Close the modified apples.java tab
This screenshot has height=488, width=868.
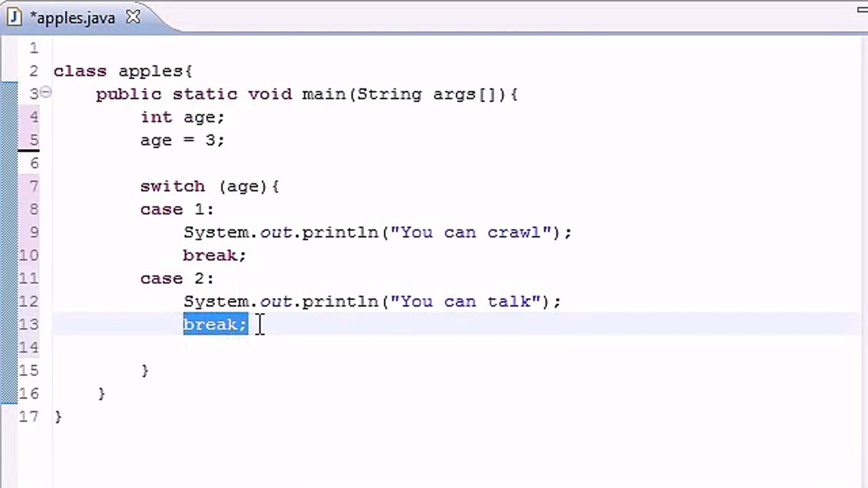coord(132,16)
